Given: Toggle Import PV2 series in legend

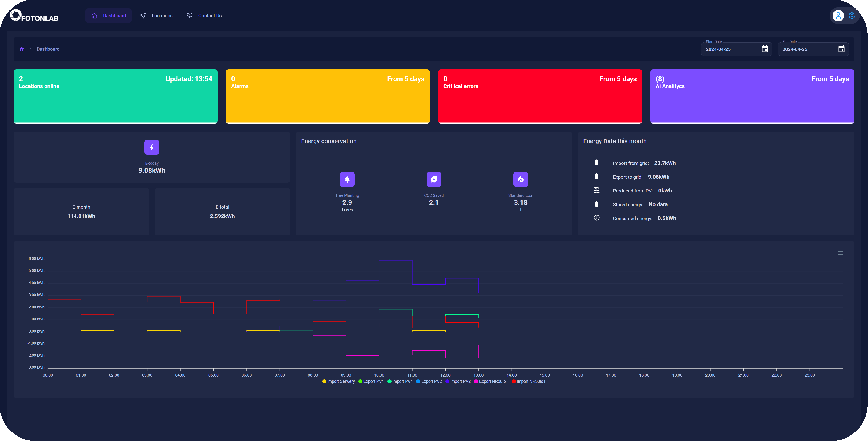Looking at the screenshot, I should click(x=458, y=382).
